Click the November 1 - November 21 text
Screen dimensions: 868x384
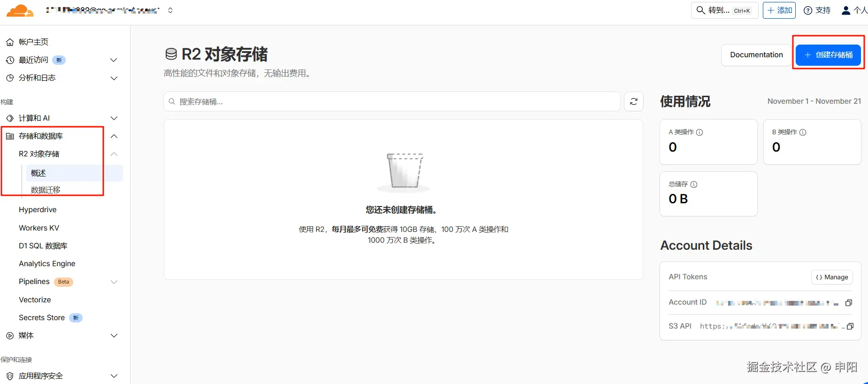814,101
